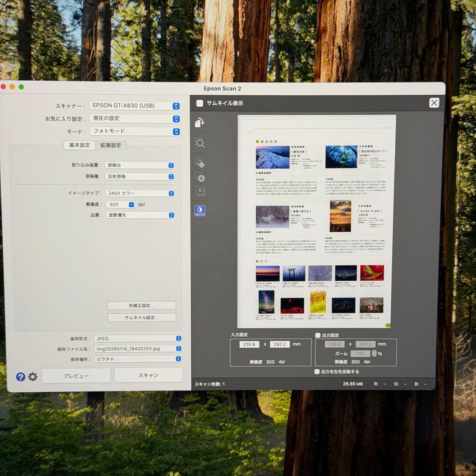
Task: Enable サムネイル表示 checkbox
Action: pyautogui.click(x=199, y=103)
